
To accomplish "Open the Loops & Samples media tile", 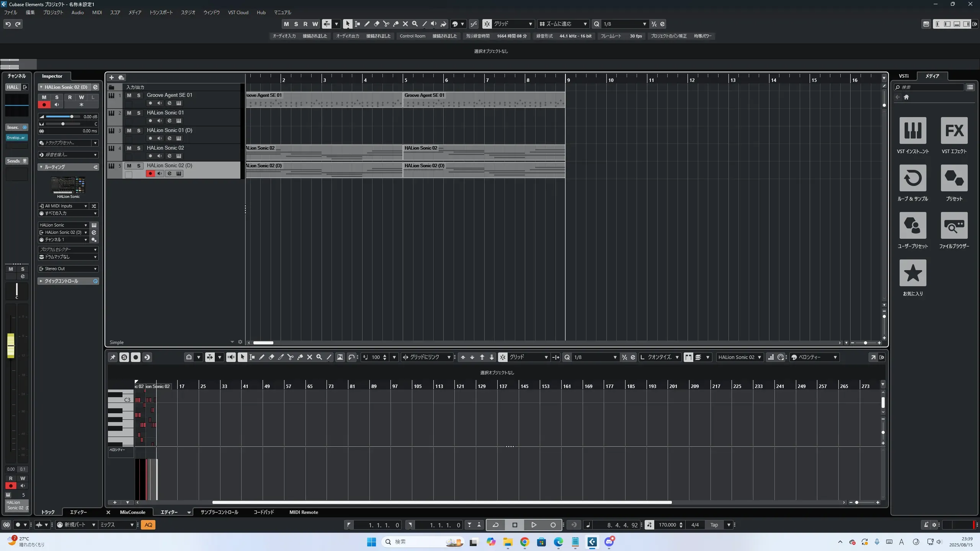I will [913, 178].
